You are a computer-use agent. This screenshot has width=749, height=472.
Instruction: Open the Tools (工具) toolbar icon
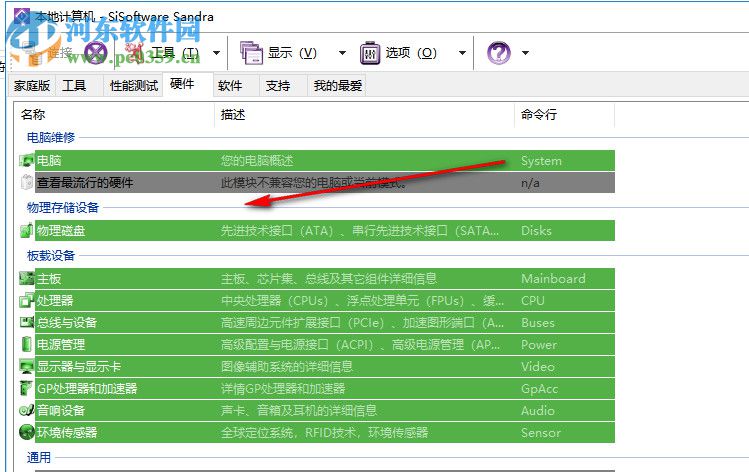pos(136,52)
